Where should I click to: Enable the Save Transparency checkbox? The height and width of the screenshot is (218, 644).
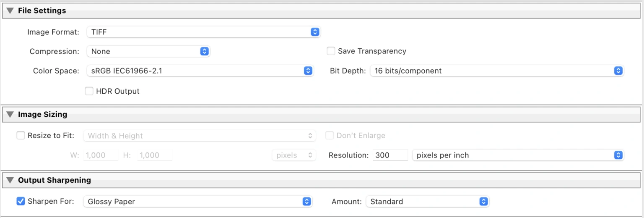click(331, 51)
